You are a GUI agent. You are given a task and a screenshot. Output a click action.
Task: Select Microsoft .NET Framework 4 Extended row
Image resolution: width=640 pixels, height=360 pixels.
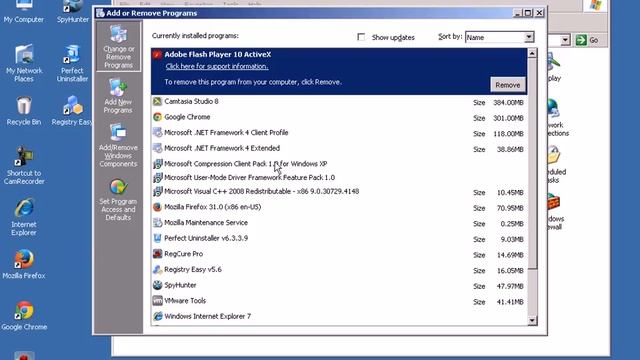[339, 148]
